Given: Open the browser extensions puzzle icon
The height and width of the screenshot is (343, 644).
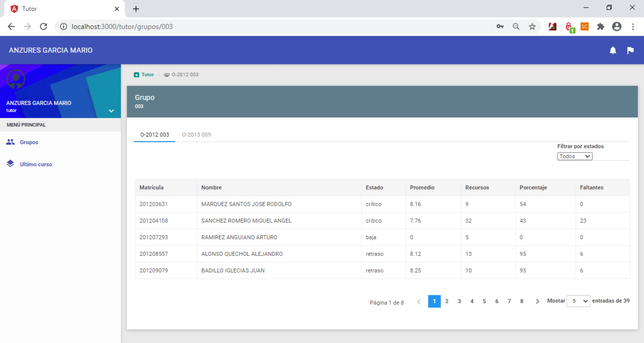Looking at the screenshot, I should 600,27.
